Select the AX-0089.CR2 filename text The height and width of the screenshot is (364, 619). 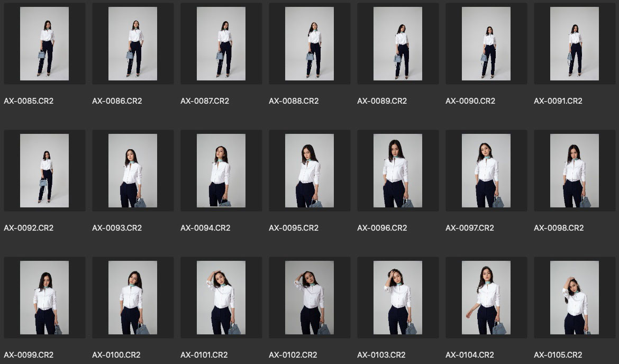coord(382,101)
